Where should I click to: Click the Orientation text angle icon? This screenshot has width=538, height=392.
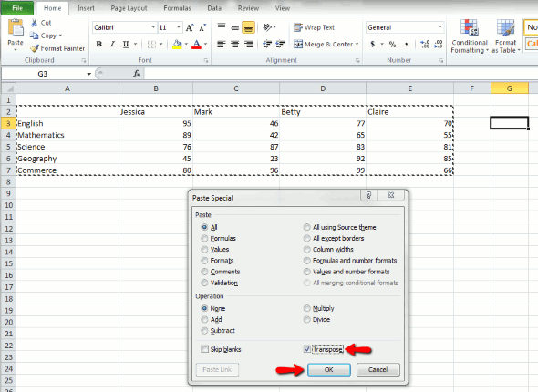[267, 27]
